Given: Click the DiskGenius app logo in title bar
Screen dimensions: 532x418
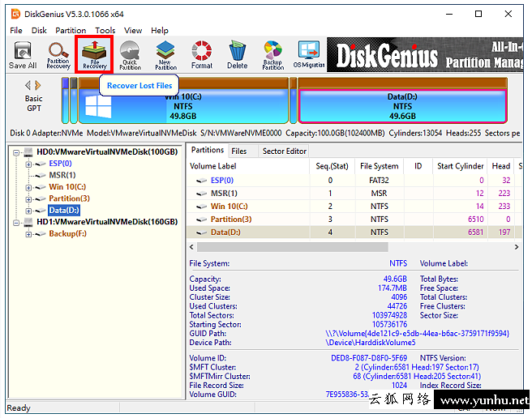Looking at the screenshot, I should (15, 14).
